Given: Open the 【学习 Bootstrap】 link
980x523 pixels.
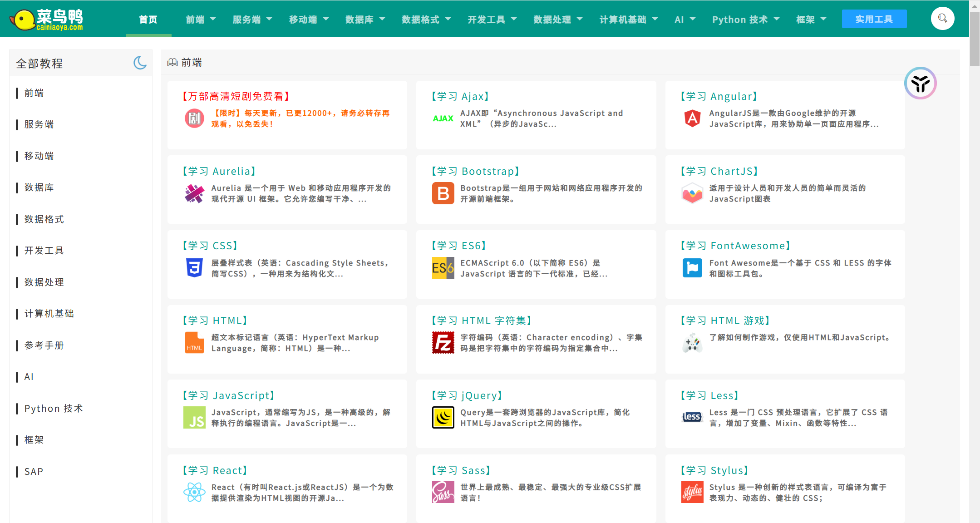Looking at the screenshot, I should (x=475, y=171).
